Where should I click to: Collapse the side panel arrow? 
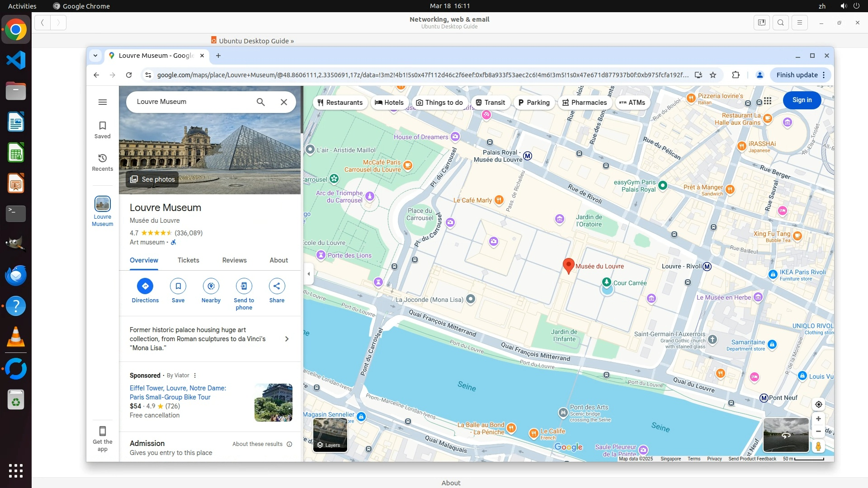(x=309, y=274)
